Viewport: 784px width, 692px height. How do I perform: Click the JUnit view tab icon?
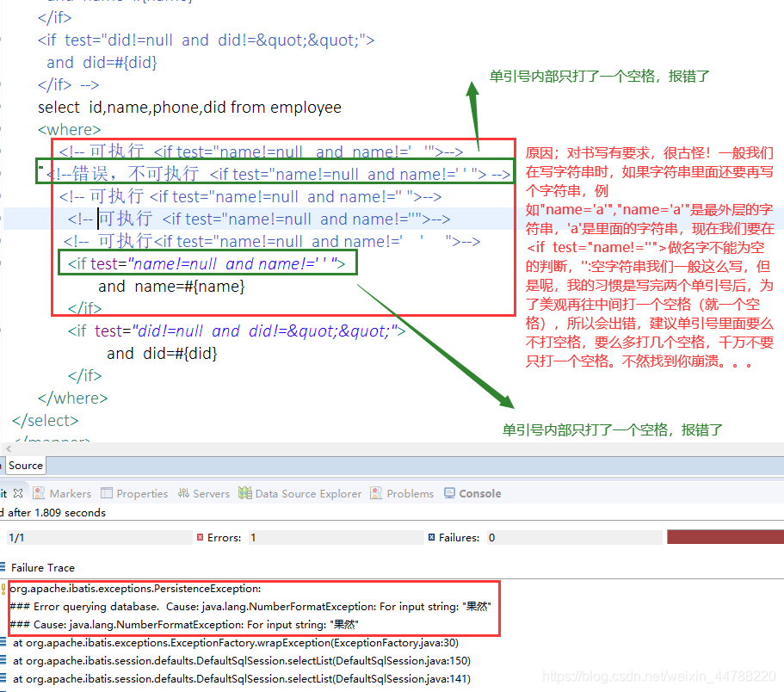7,493
